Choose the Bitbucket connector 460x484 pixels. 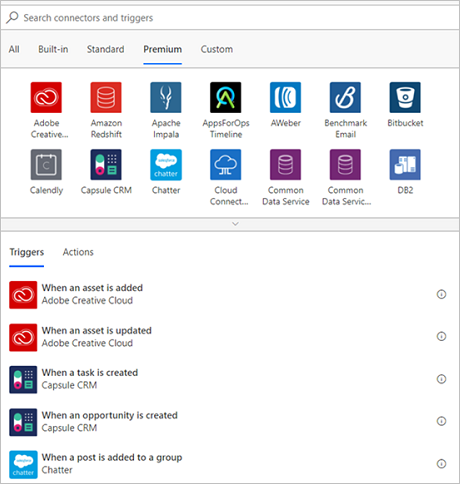(405, 97)
